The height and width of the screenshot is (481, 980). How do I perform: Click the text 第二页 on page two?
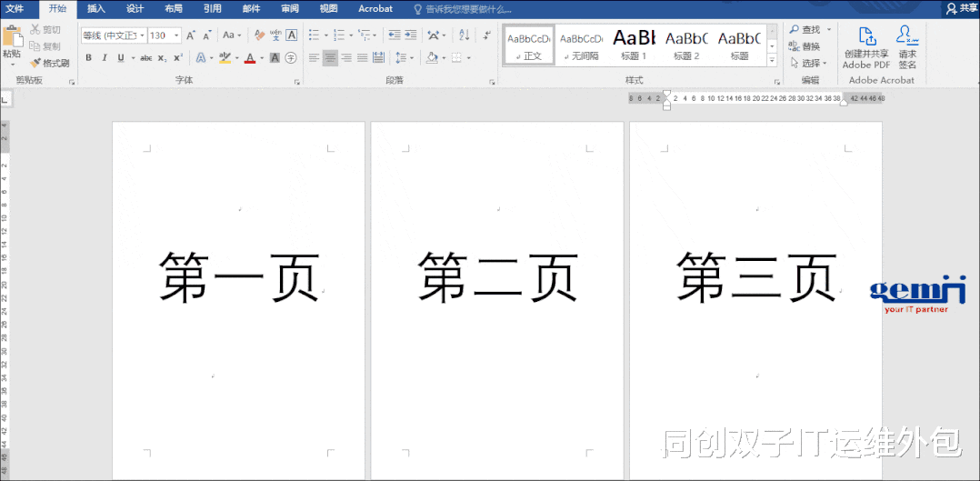click(x=497, y=277)
